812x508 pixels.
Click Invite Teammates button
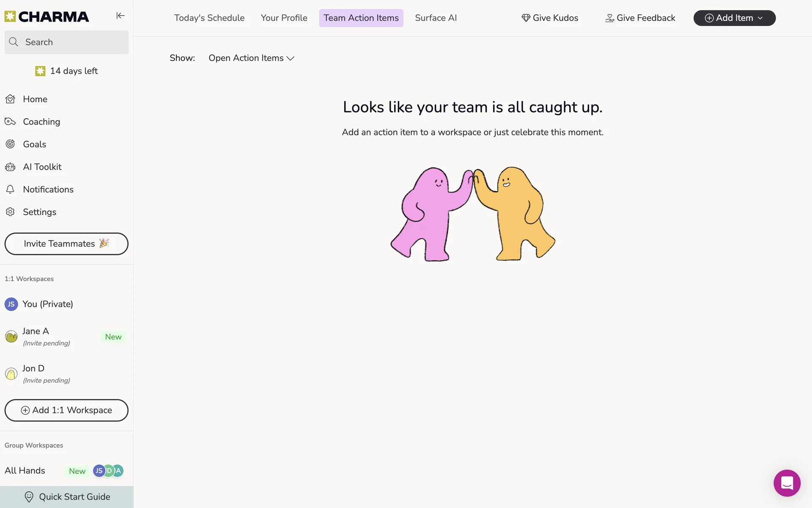[x=66, y=244]
